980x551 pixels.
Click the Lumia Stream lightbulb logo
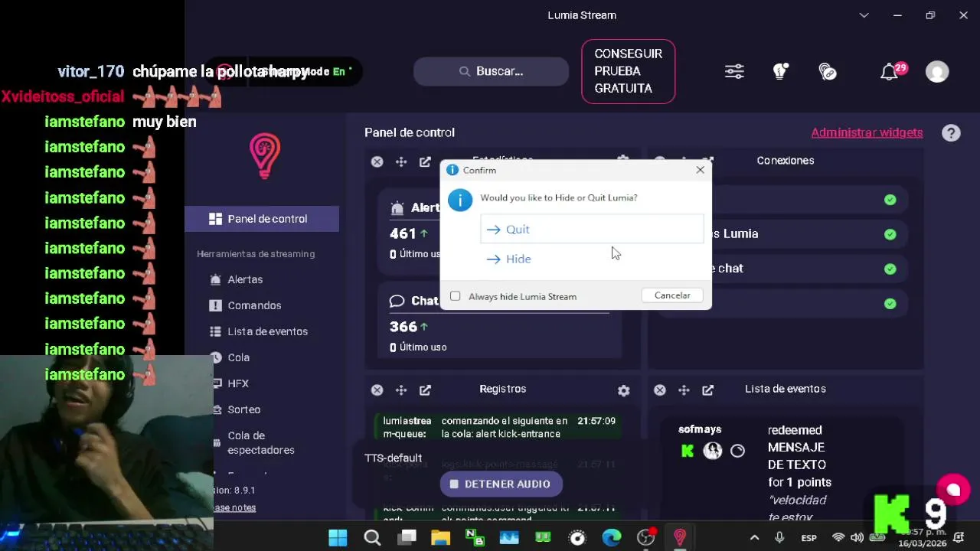pyautogui.click(x=265, y=156)
